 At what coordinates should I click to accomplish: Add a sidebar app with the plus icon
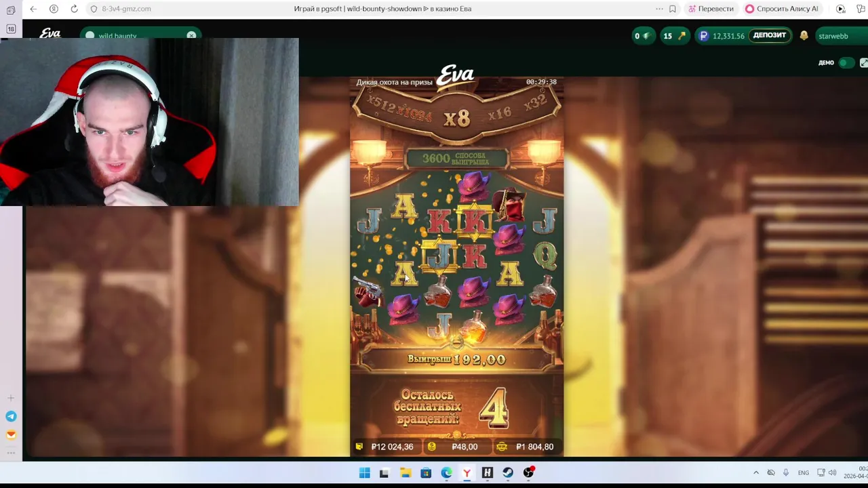[x=11, y=398]
